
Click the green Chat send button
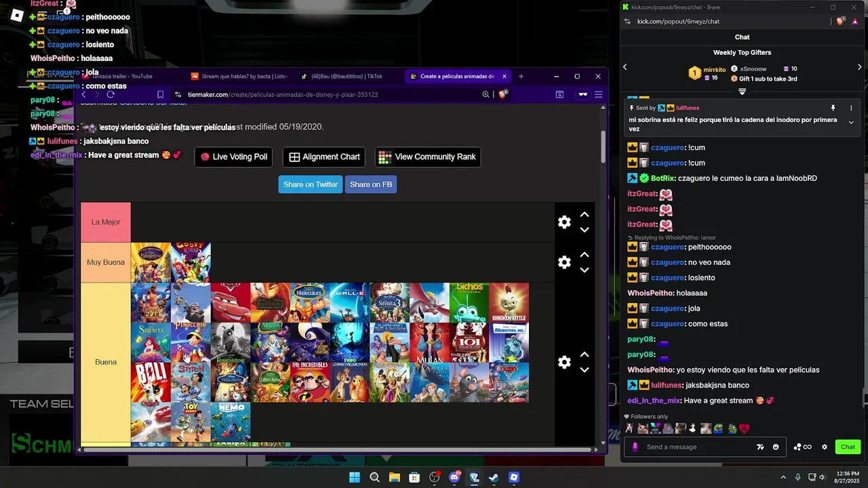848,447
